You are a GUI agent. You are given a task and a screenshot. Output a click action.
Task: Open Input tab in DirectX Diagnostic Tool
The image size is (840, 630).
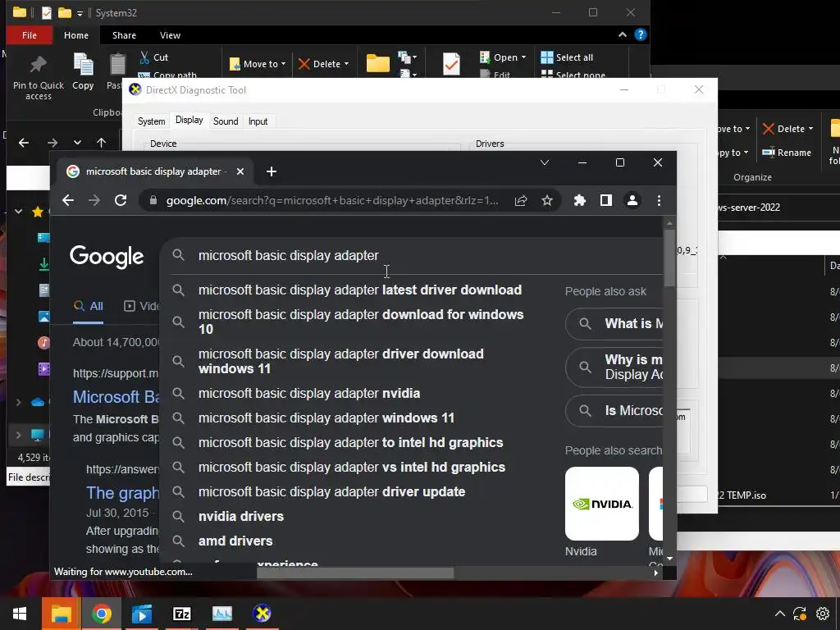click(x=258, y=121)
